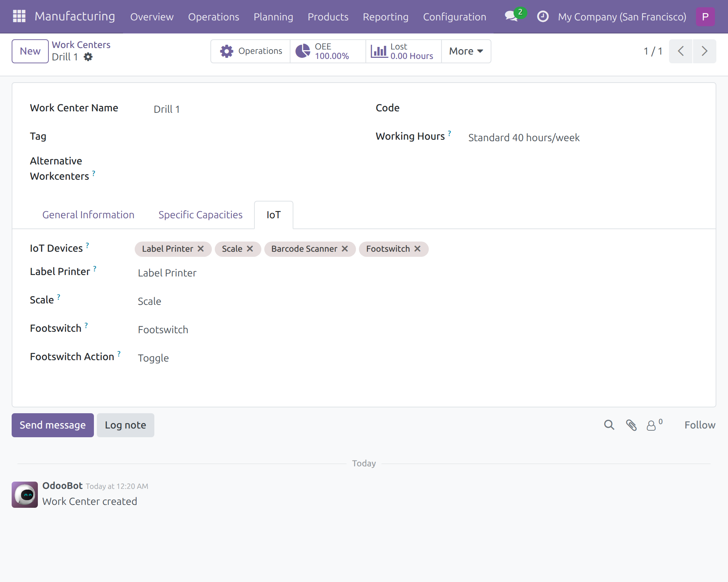
Task: Search messages with magnifier icon
Action: pyautogui.click(x=609, y=425)
